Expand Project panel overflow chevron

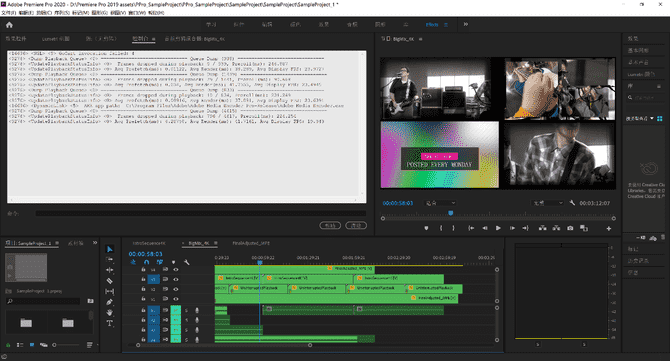[x=95, y=243]
